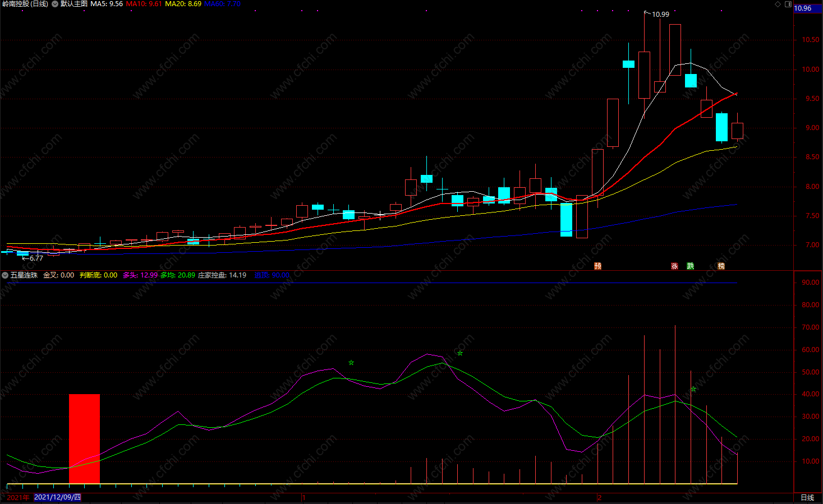This screenshot has width=823, height=504.
Task: Click the 默认主图 main chart label
Action: point(74,4)
